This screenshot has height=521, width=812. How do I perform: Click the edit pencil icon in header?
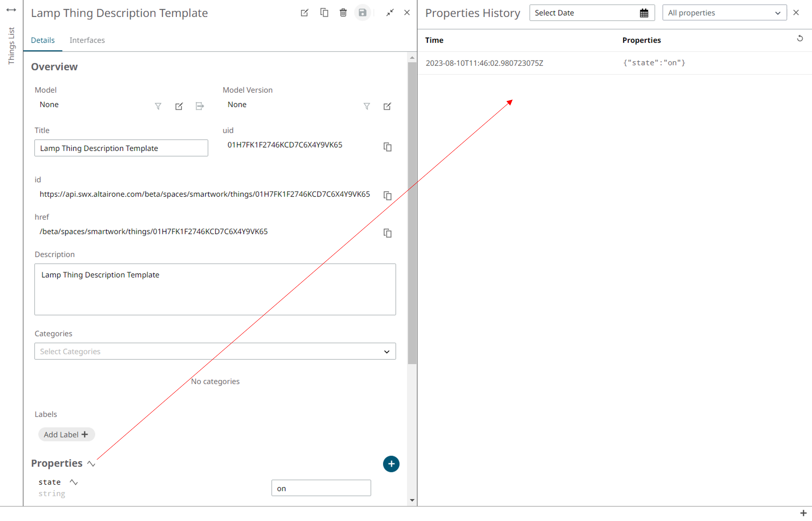tap(304, 13)
